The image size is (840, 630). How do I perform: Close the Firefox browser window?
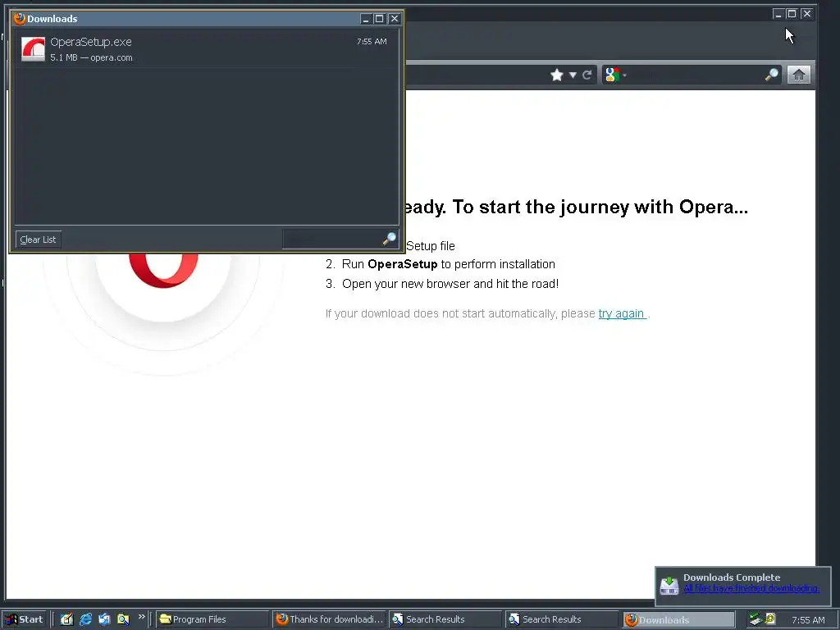point(807,13)
